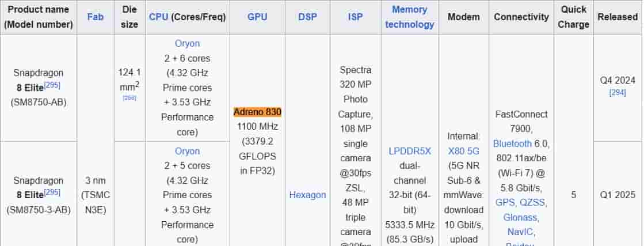
Task: Open the Glonass link
Action: coord(520,217)
